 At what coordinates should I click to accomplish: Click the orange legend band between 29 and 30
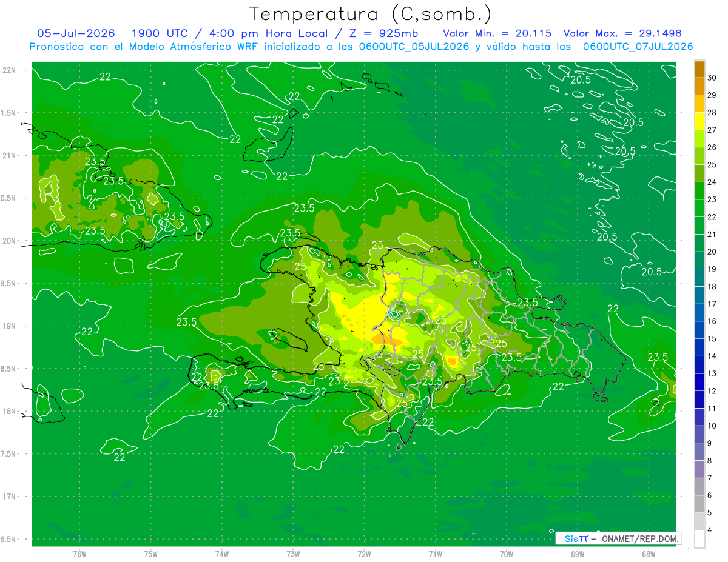click(699, 86)
